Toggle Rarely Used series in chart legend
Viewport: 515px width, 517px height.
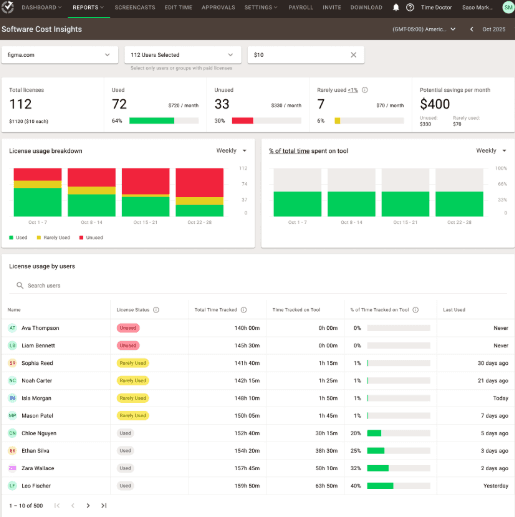(53, 238)
